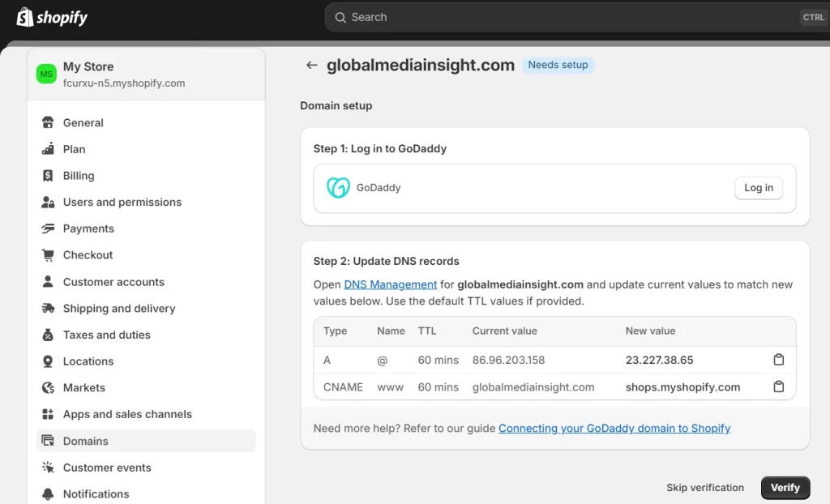Open General settings in the sidebar
The image size is (830, 504).
[x=83, y=123]
